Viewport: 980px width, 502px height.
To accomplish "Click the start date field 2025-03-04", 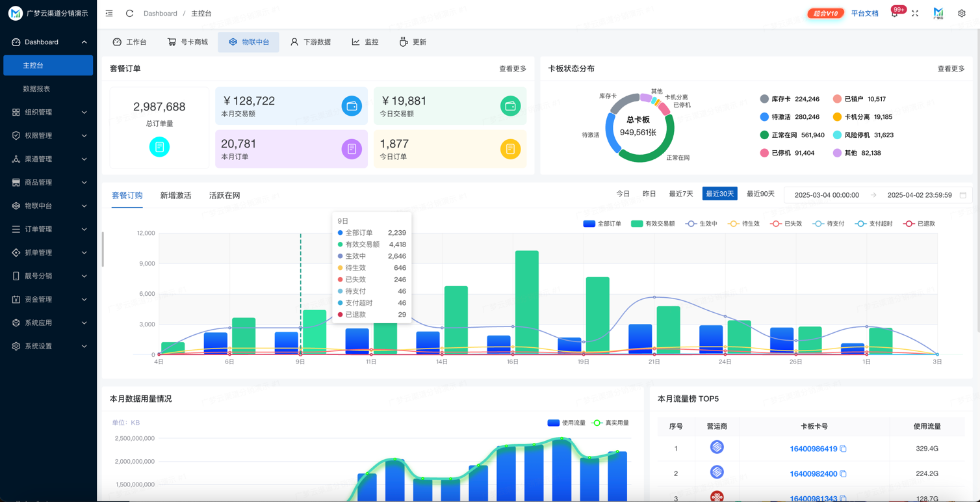I will (827, 195).
